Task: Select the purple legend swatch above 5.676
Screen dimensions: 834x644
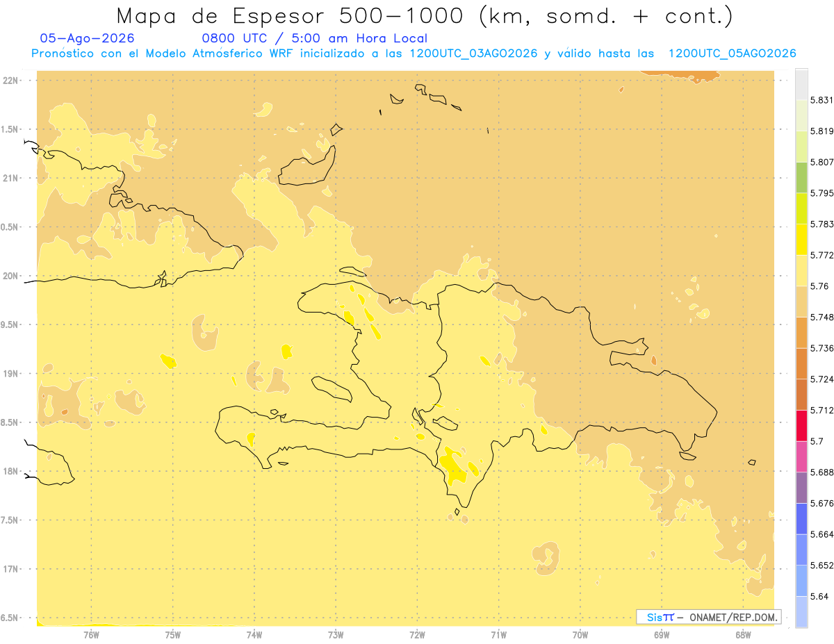Action: coord(801,488)
